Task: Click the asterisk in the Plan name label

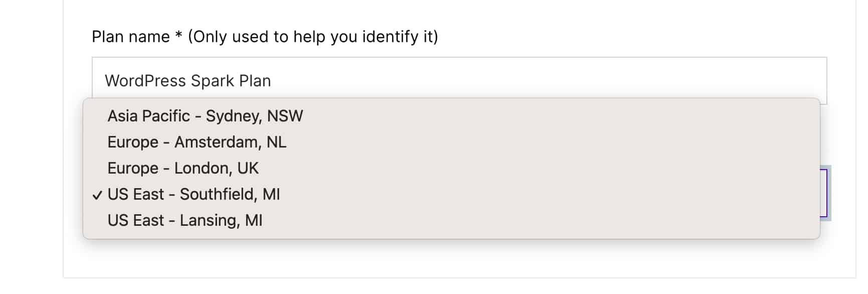Action: pyautogui.click(x=178, y=36)
